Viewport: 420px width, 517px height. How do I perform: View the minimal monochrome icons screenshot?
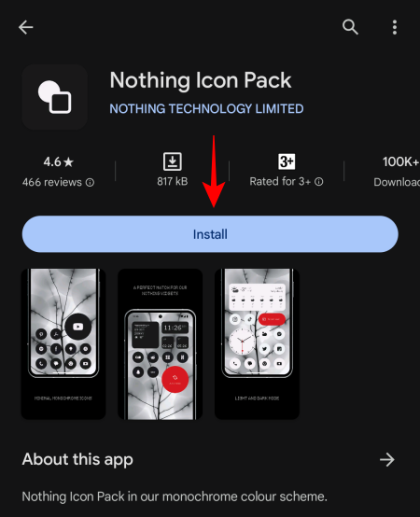(x=63, y=344)
